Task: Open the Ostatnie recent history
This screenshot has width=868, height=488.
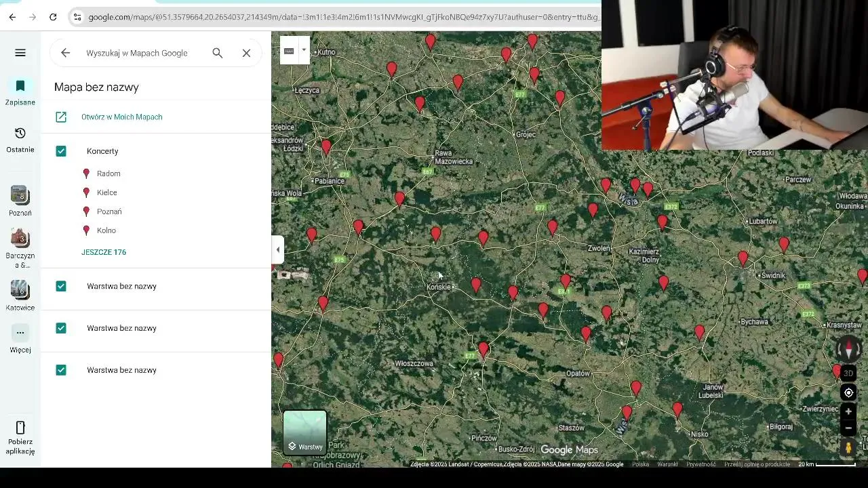Action: [x=20, y=140]
